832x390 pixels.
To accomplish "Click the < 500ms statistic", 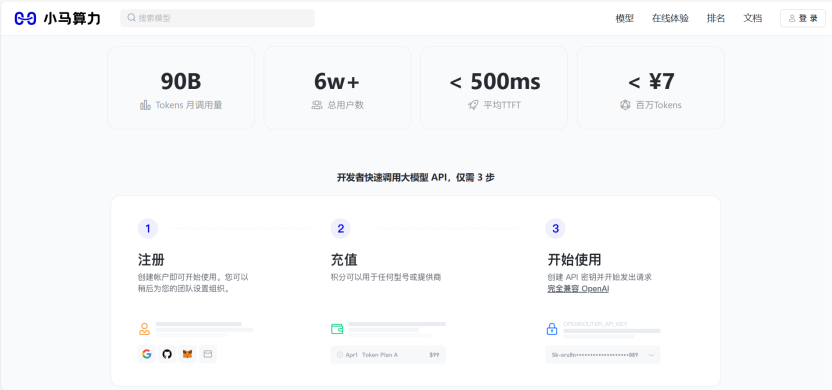I will tap(495, 81).
